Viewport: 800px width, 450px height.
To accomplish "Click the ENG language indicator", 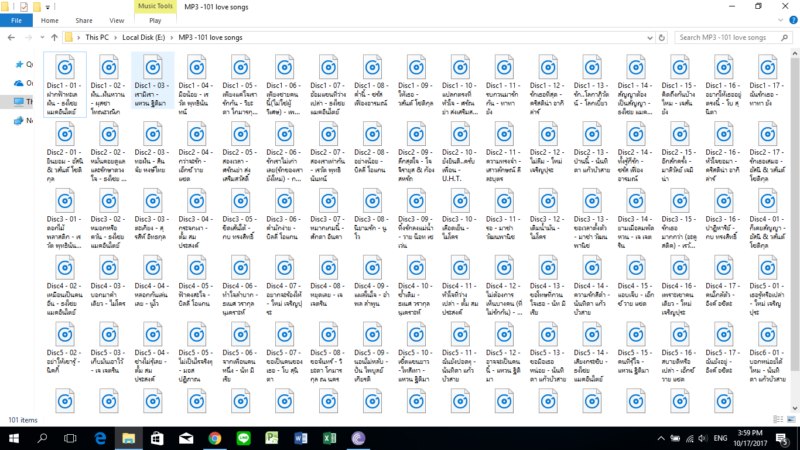I will point(720,438).
